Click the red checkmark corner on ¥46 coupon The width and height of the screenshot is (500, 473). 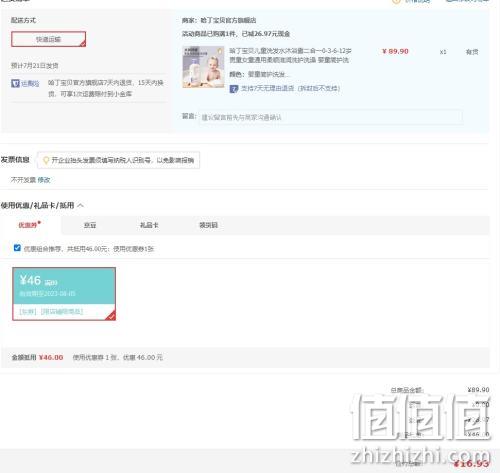click(111, 316)
